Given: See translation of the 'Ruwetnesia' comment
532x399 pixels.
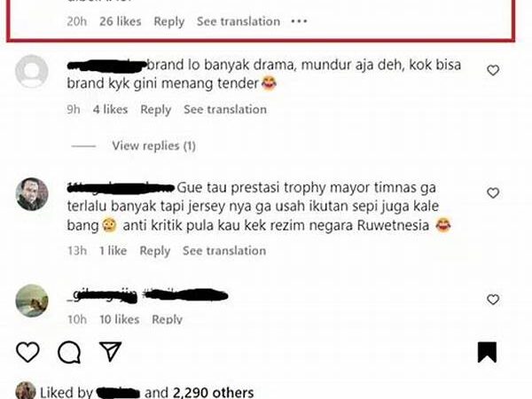Looking at the screenshot, I should pos(224,251).
